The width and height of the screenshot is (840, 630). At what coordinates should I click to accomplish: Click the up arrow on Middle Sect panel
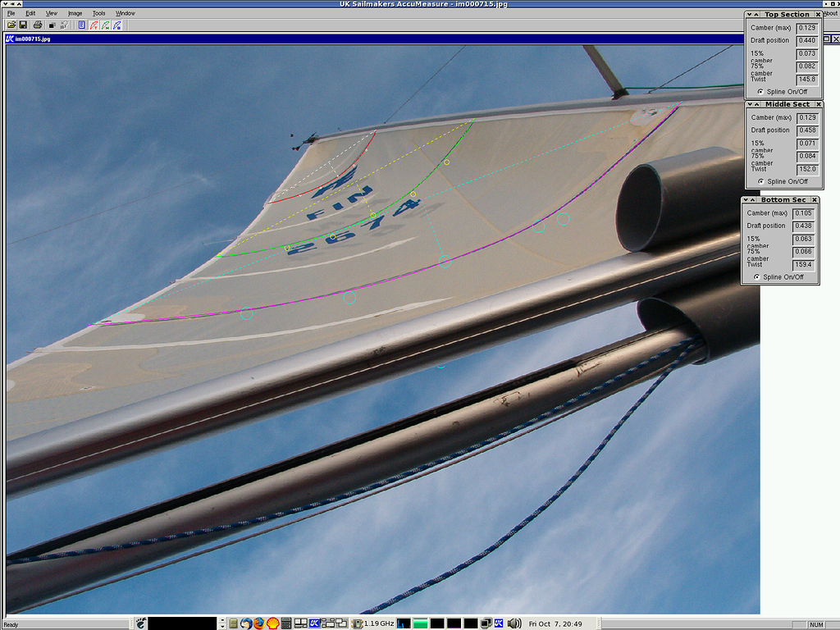click(756, 104)
